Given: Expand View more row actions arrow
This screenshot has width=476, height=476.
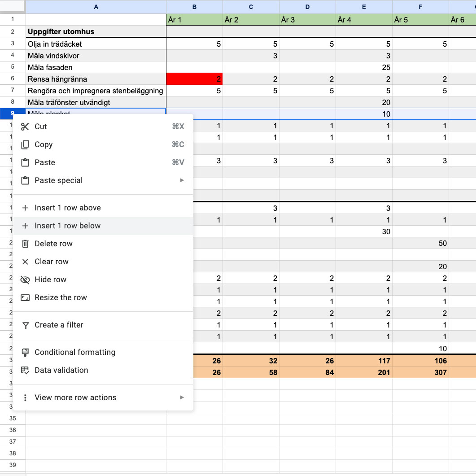Looking at the screenshot, I should tap(182, 397).
